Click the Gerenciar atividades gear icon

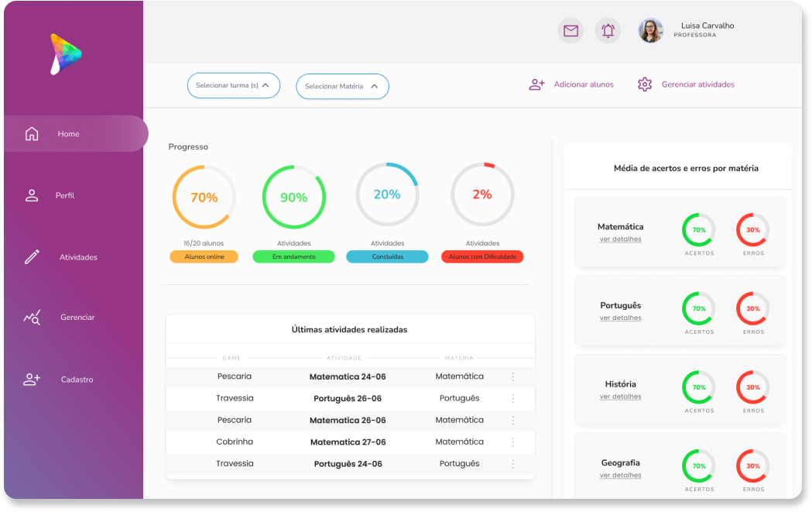coord(645,84)
